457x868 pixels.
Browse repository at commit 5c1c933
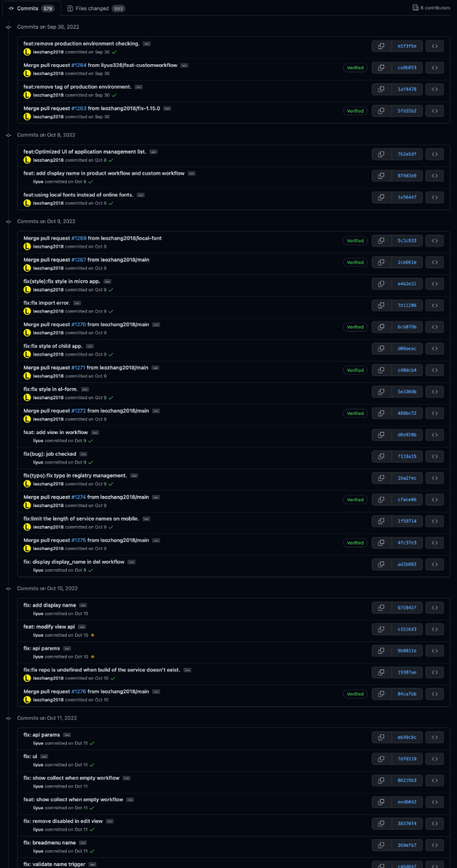(434, 240)
